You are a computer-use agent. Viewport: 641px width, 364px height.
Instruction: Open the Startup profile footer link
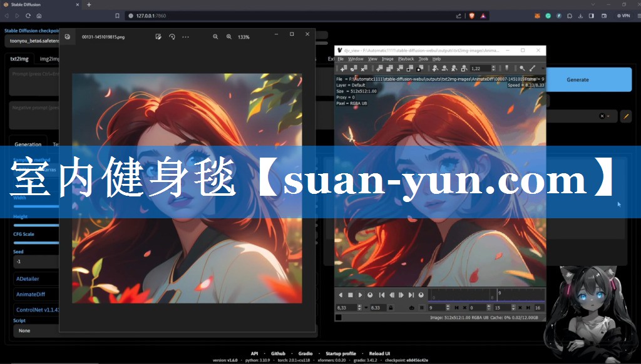(x=341, y=353)
